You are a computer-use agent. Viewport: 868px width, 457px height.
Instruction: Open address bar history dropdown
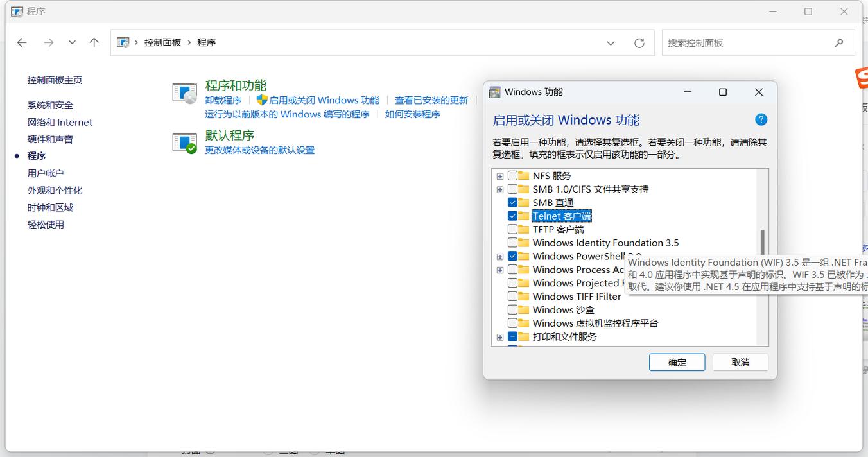tap(611, 43)
